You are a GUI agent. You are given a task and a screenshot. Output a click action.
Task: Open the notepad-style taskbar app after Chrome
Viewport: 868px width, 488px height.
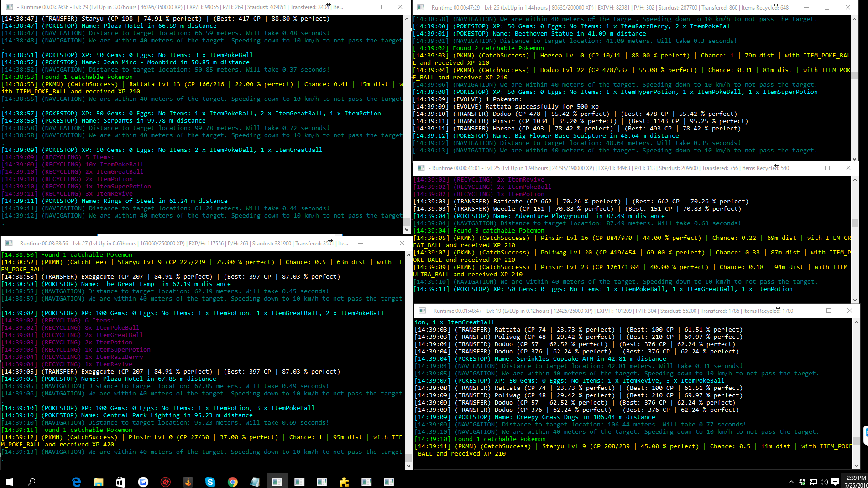point(255,482)
